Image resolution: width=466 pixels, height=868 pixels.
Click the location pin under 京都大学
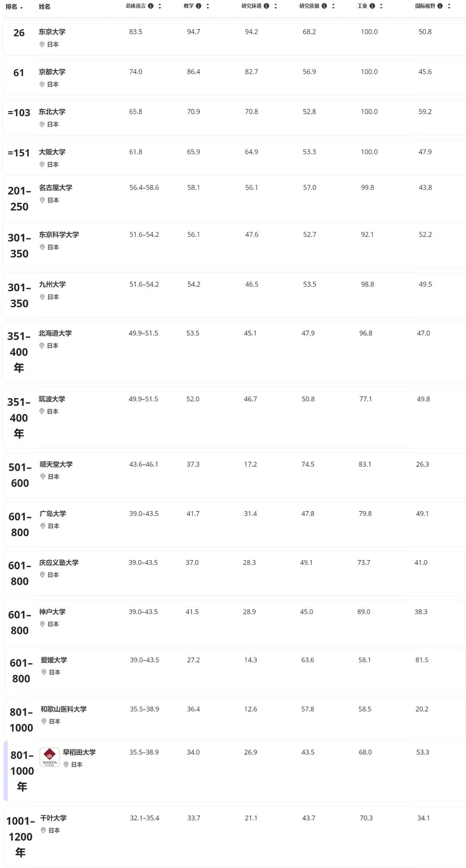point(42,84)
